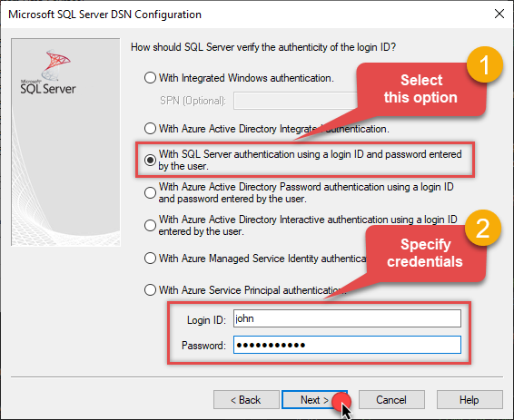
Task: Select SQL Server authentication radio button
Action: click(150, 160)
